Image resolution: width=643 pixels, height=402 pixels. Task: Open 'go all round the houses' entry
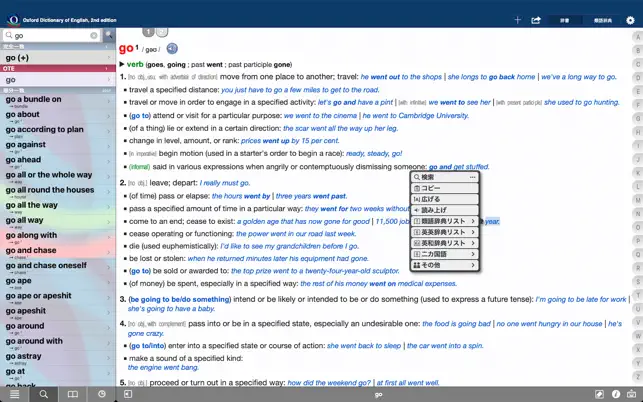(57, 192)
